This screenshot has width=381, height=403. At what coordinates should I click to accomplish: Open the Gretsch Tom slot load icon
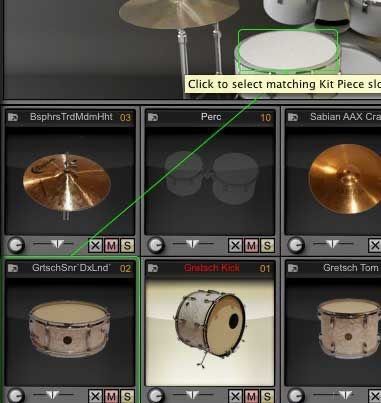tap(293, 268)
